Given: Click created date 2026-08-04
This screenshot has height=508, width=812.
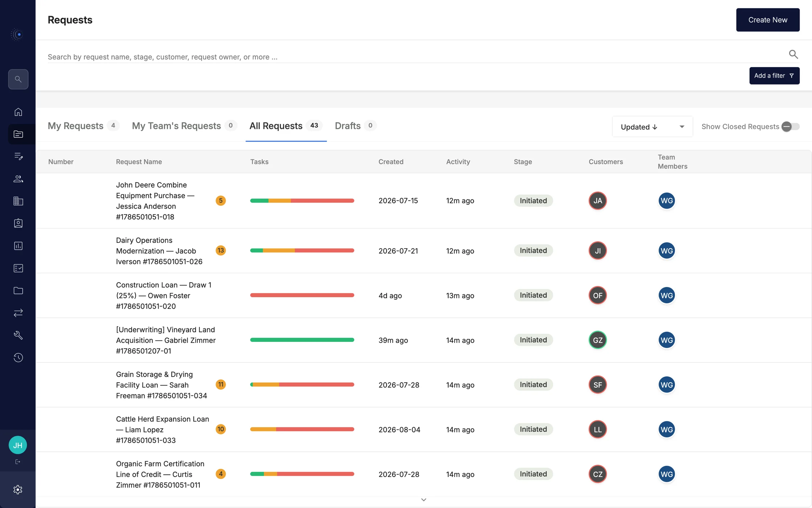Looking at the screenshot, I should point(399,430).
